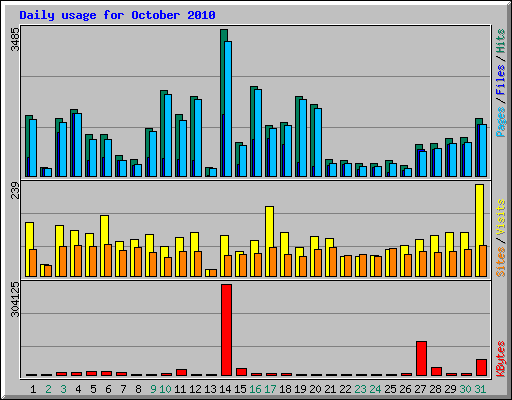Click the light blue files bar for day 31
Viewport: 512px width, 400px height.
coord(483,150)
